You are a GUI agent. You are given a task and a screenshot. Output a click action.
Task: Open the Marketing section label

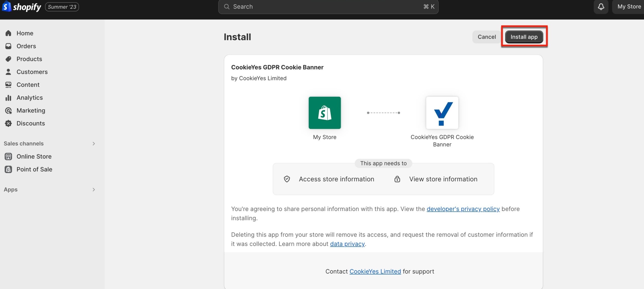(x=31, y=110)
